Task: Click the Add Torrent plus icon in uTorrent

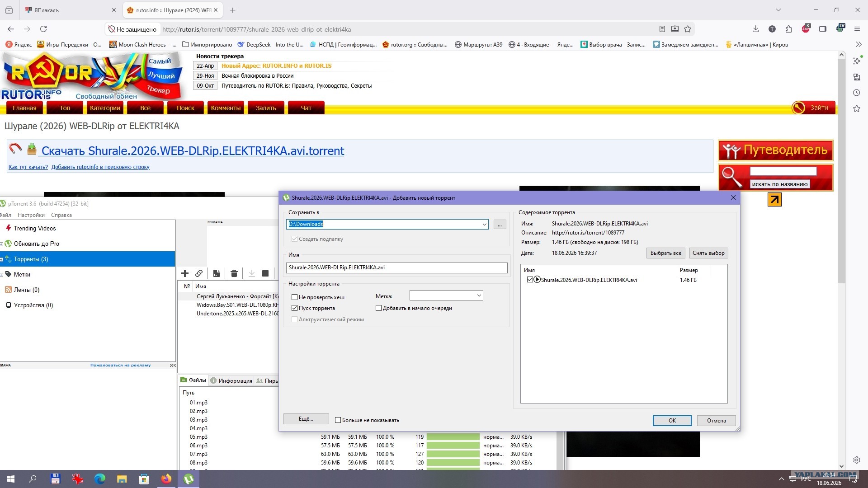Action: 185,273
